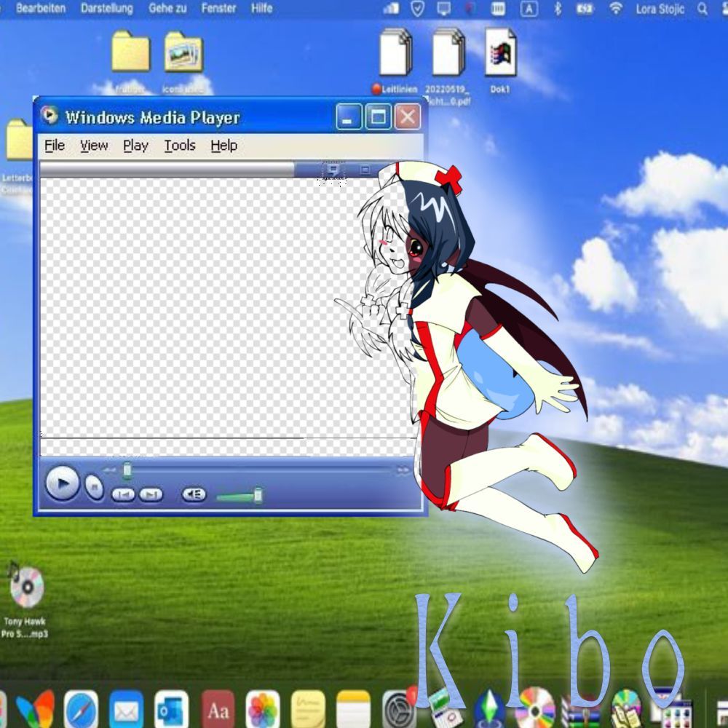Open Safari from the Dock
This screenshot has width=728, height=728.
pyautogui.click(x=81, y=709)
